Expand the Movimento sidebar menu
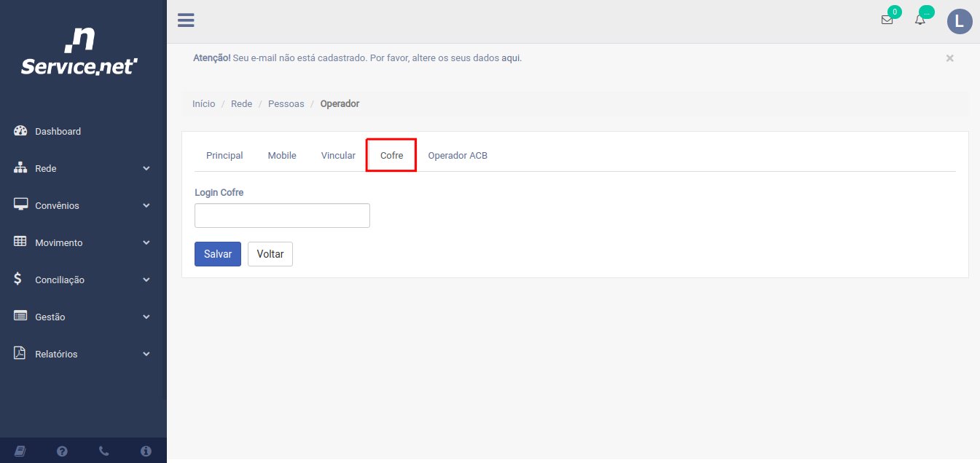 coord(83,243)
